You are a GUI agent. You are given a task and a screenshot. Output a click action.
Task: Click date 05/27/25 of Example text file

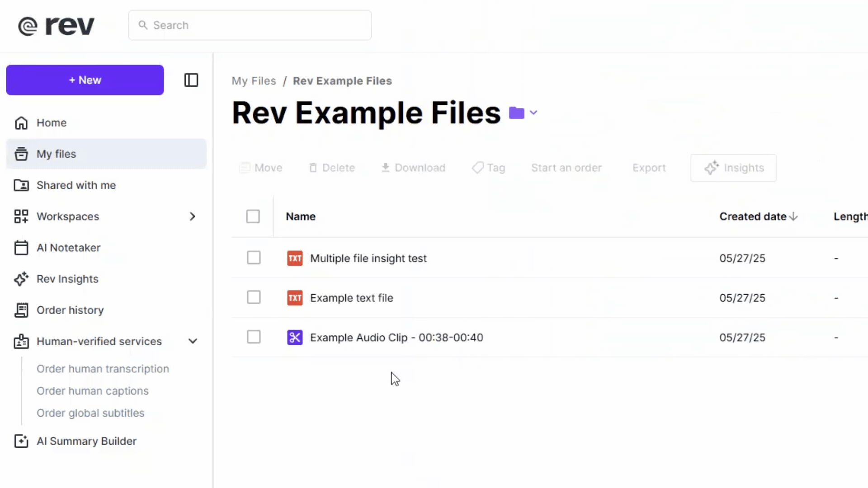click(742, 298)
